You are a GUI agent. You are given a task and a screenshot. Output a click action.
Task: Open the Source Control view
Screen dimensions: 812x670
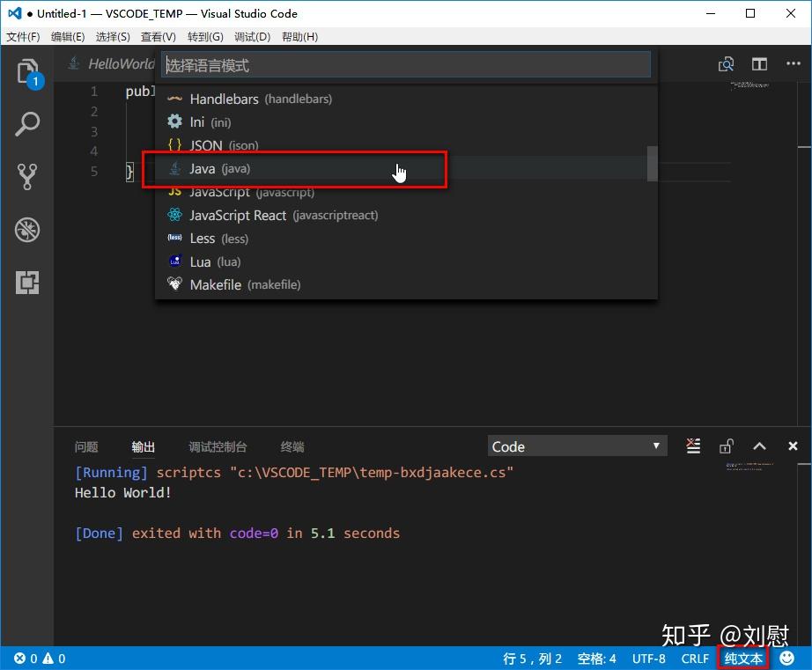click(27, 177)
